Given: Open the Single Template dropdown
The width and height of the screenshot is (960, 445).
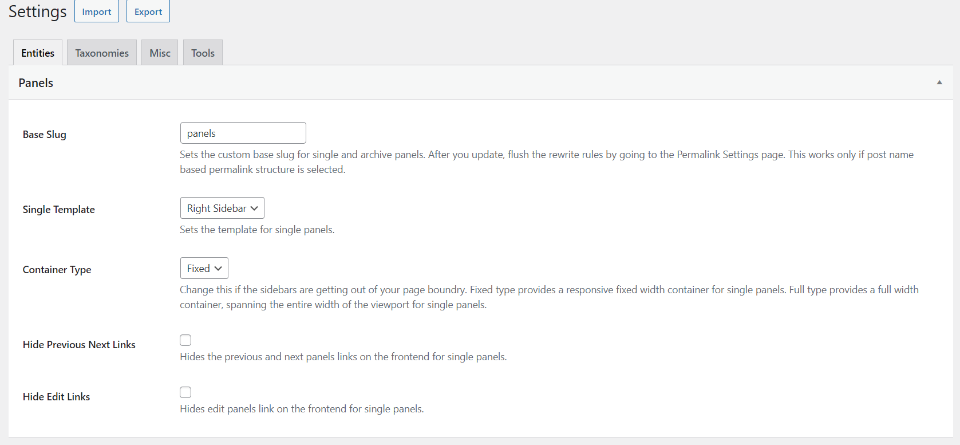Looking at the screenshot, I should 222,208.
